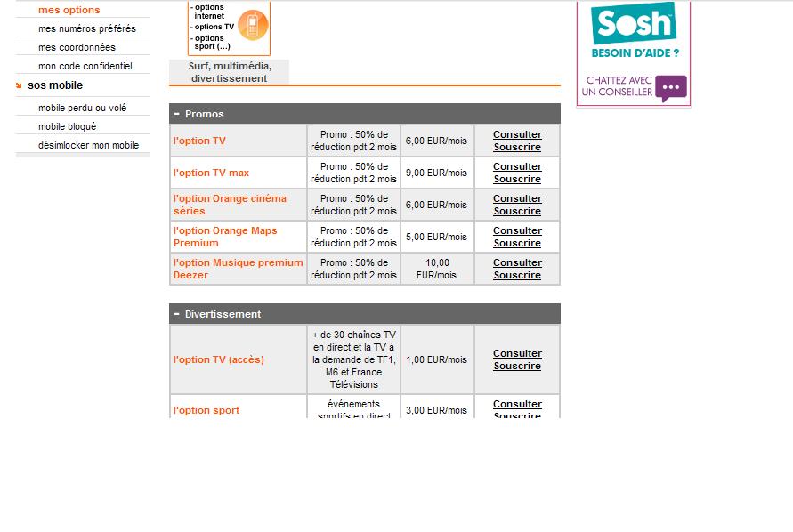The height and width of the screenshot is (532, 793).
Task: Click Consulter for l'option sport
Action: [x=517, y=405]
